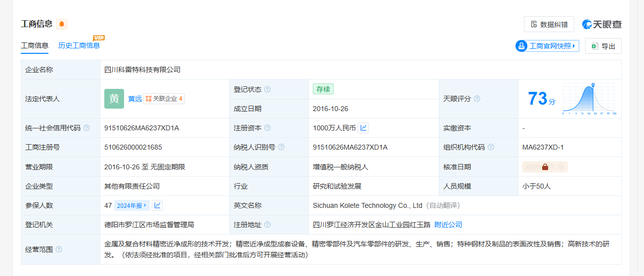Click the green 黄 avatar
The height and width of the screenshot is (276, 644).
click(114, 99)
